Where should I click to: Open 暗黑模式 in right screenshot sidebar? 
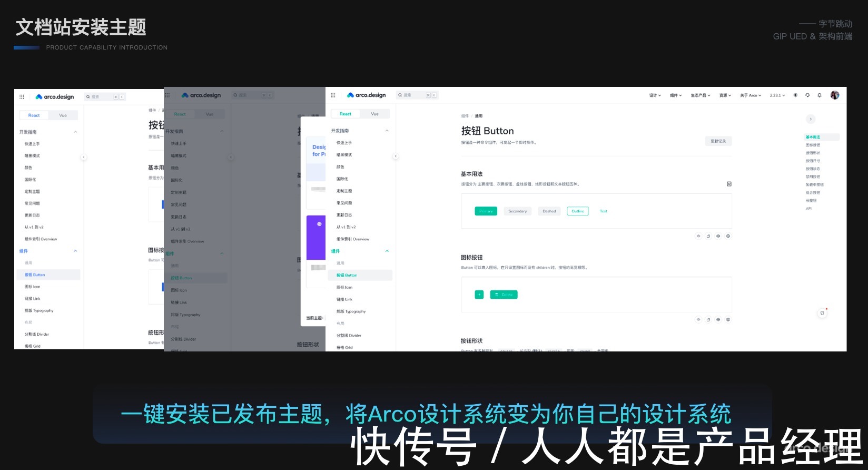click(344, 155)
